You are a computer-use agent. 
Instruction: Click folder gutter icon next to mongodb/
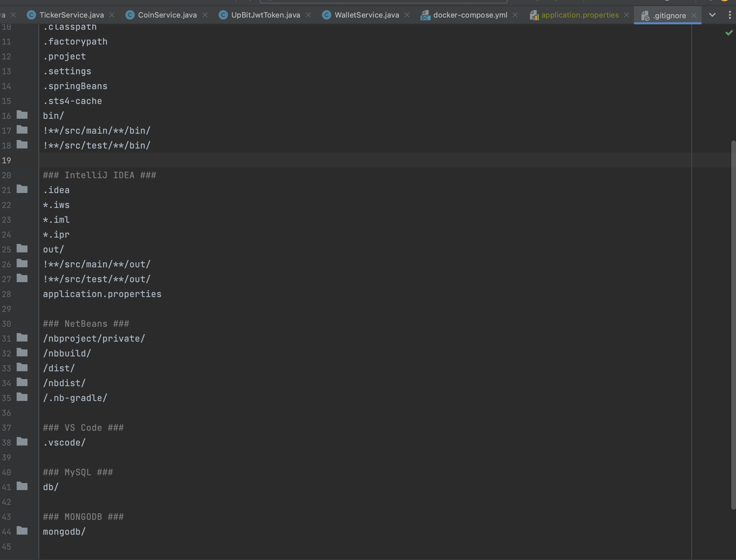point(22,531)
